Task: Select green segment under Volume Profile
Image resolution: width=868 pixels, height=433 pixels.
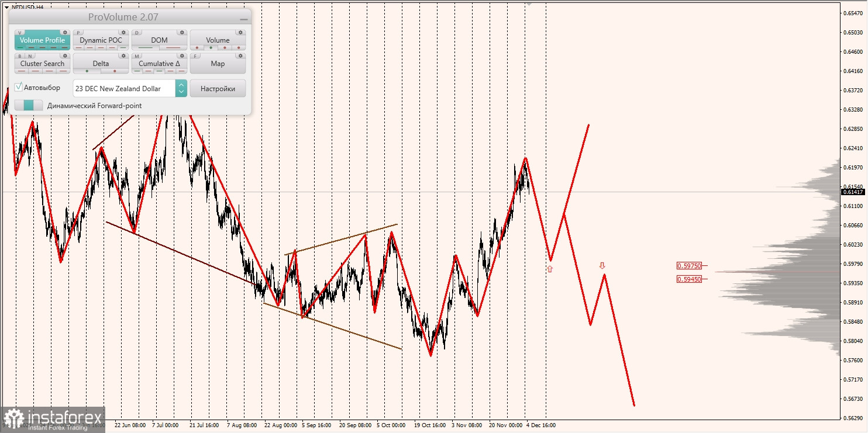Action: tap(20, 47)
